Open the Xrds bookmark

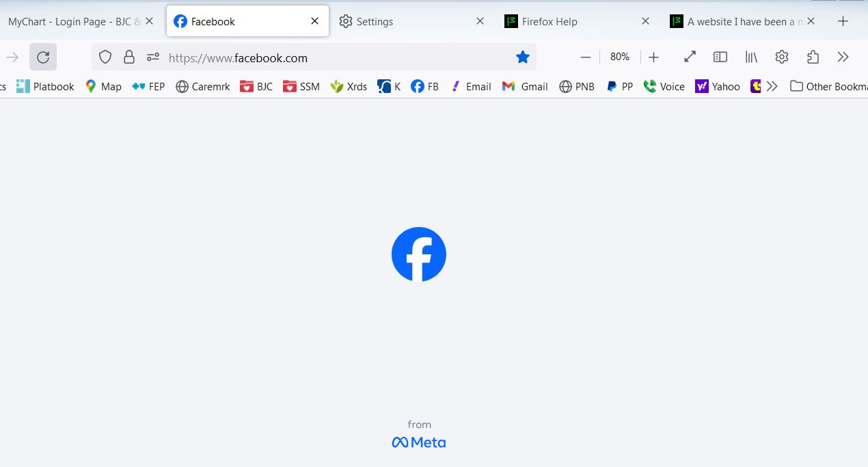349,86
